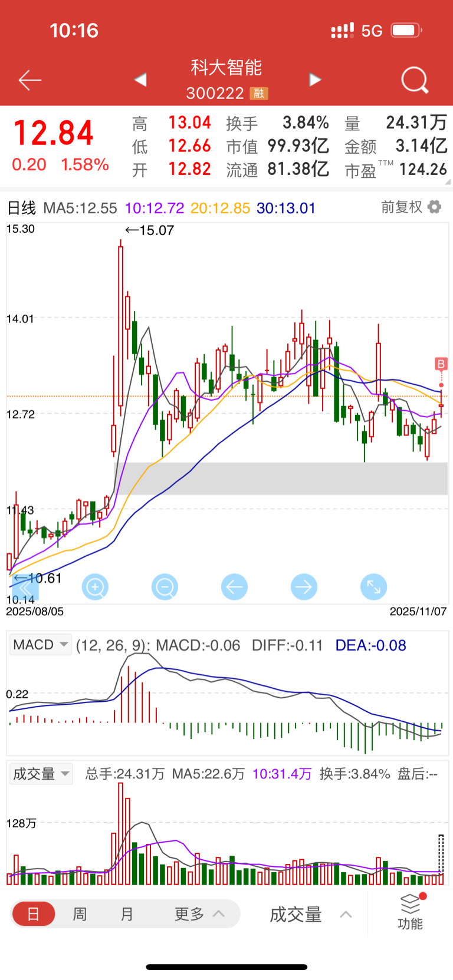Tap the low price 12.66
Screen dimensions: 453x980
(189, 146)
